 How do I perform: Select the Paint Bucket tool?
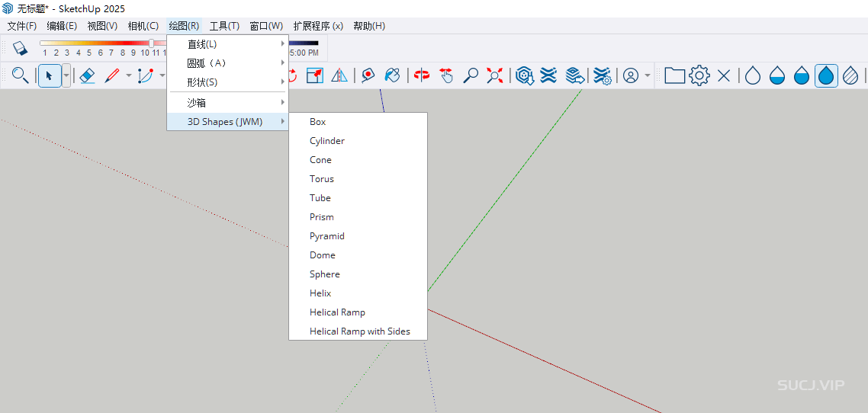[x=392, y=75]
